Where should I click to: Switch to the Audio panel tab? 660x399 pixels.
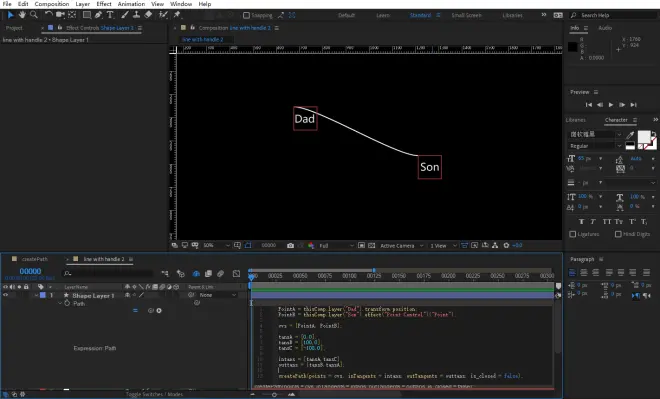(605, 28)
